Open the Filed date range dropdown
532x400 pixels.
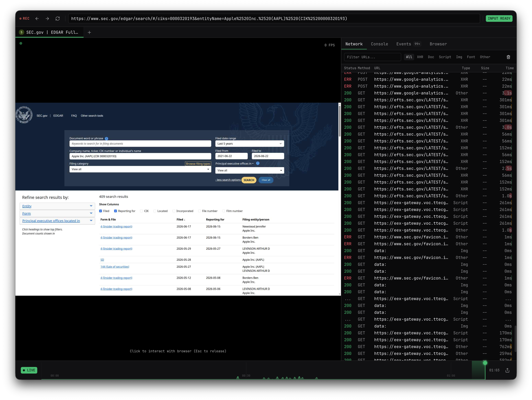click(x=249, y=144)
